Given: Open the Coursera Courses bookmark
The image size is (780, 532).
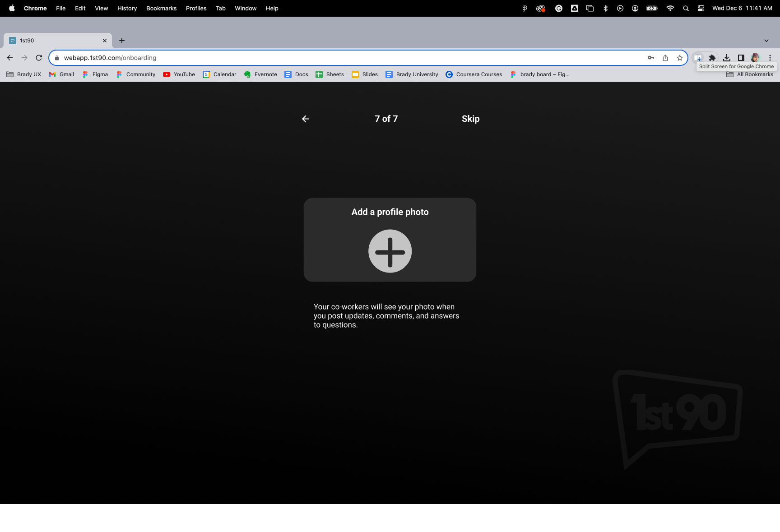Looking at the screenshot, I should pyautogui.click(x=474, y=74).
